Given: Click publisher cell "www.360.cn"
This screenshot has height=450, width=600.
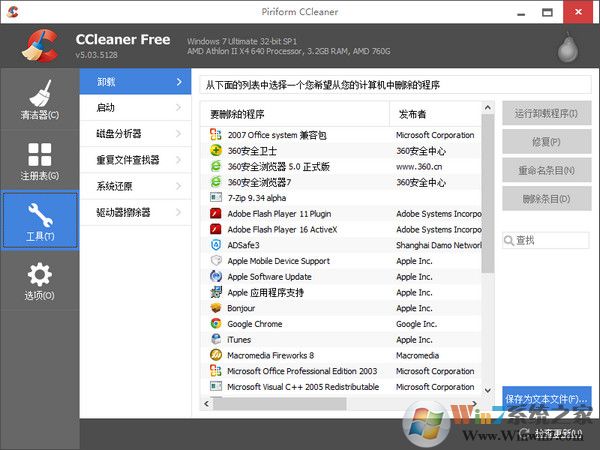Looking at the screenshot, I should pos(419,166).
